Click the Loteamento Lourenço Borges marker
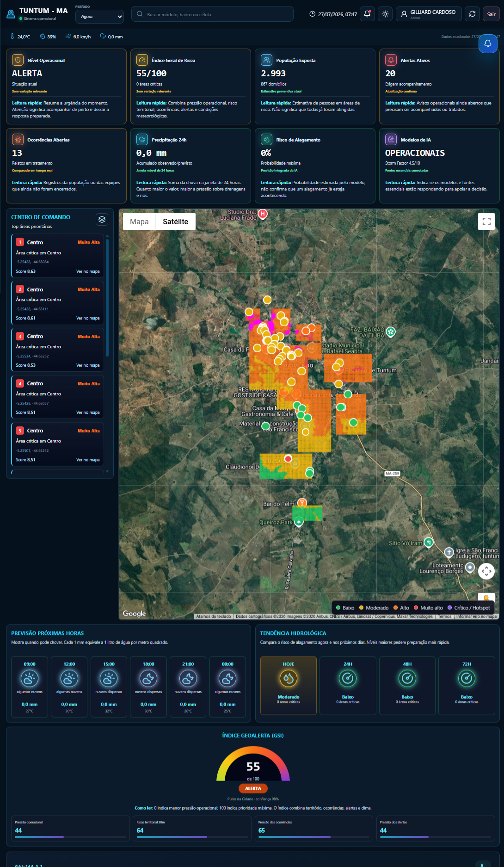Screen dimensions: 504x867 470,567
